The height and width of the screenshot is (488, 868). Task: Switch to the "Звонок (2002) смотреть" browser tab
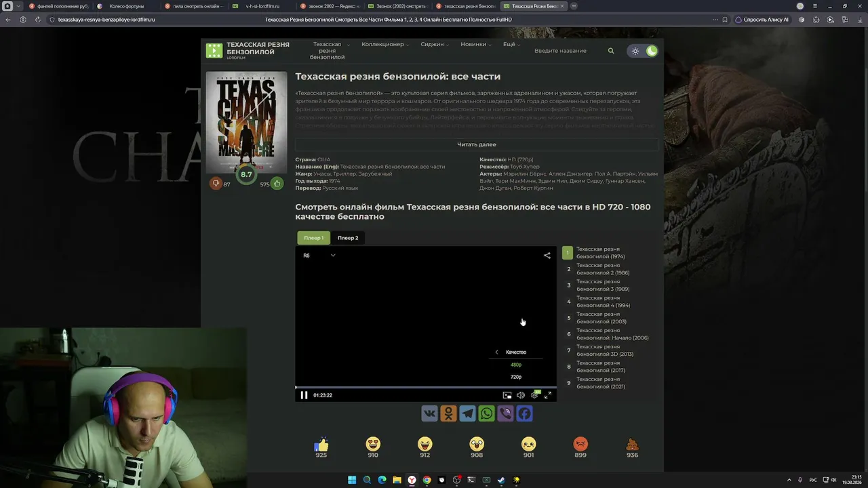click(x=398, y=6)
